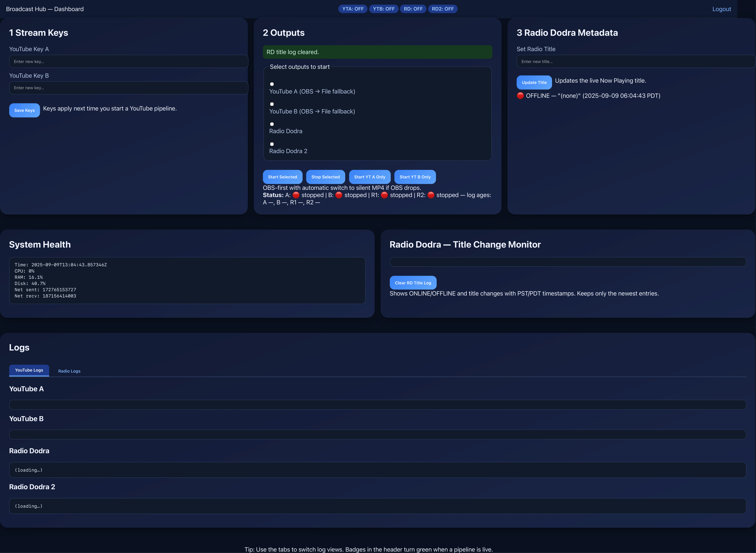
Task: Click the YTB: OFF status badge
Action: coord(384,9)
